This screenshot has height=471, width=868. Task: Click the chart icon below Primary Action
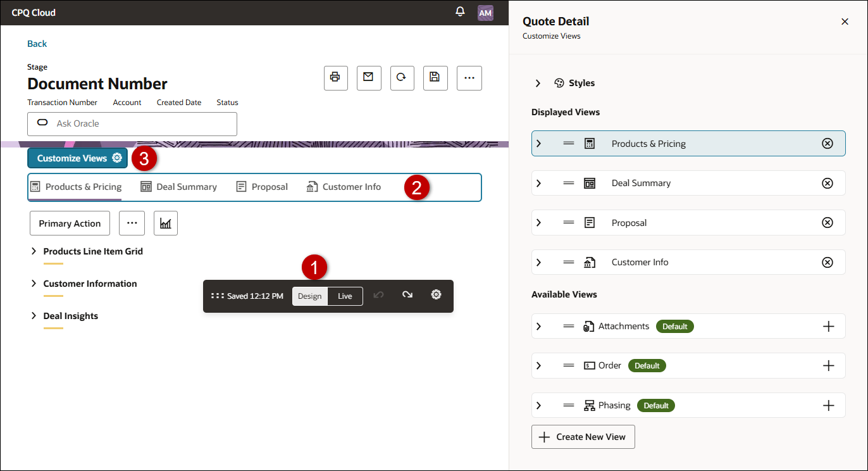(x=165, y=223)
